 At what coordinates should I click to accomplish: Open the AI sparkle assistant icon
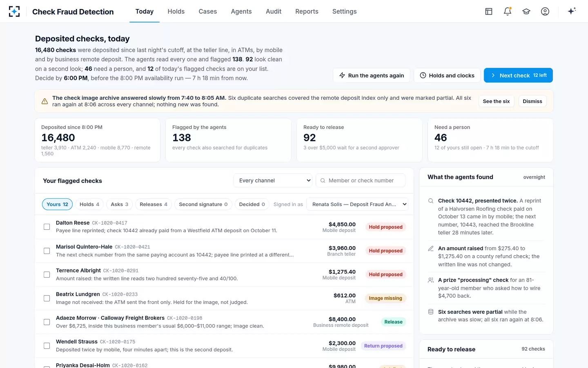(x=572, y=11)
